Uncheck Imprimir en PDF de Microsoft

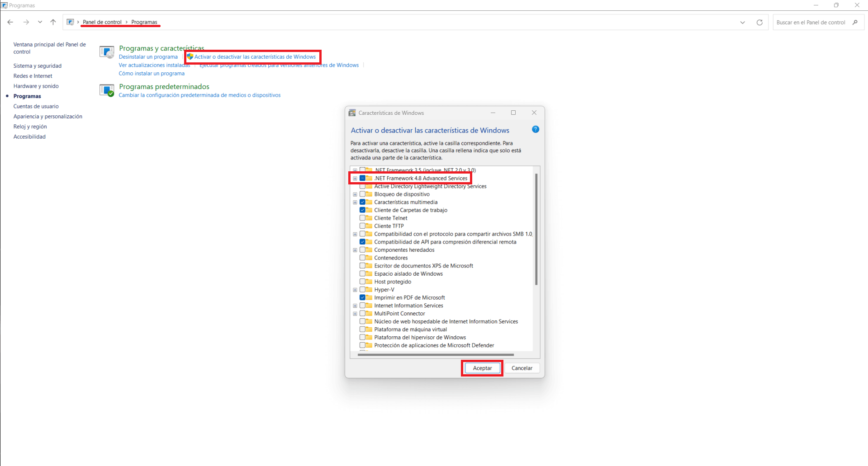click(x=362, y=297)
